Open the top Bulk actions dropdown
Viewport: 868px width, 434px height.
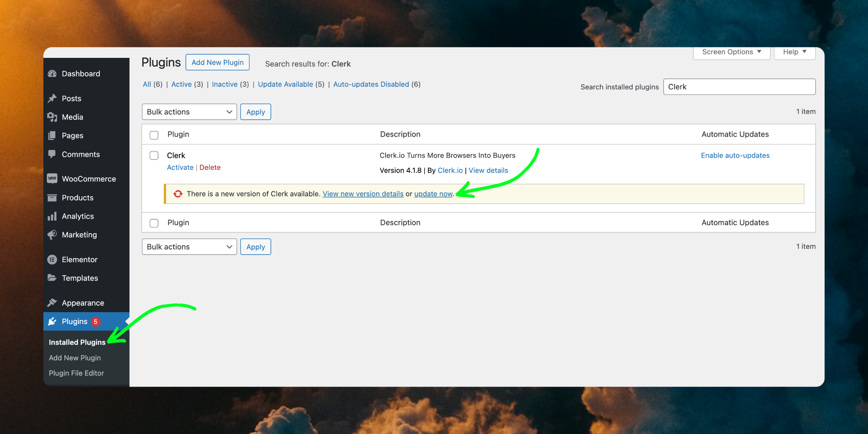pyautogui.click(x=189, y=112)
